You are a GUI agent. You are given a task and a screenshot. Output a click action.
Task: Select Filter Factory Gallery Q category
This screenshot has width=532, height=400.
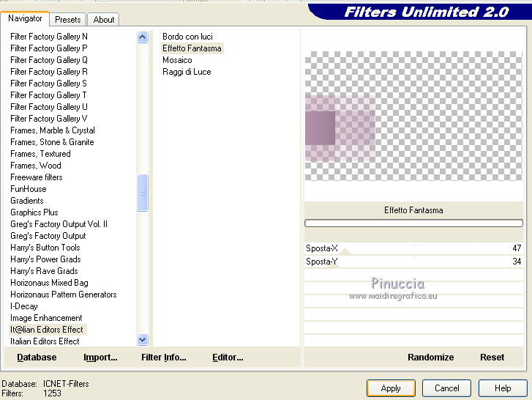pos(49,60)
